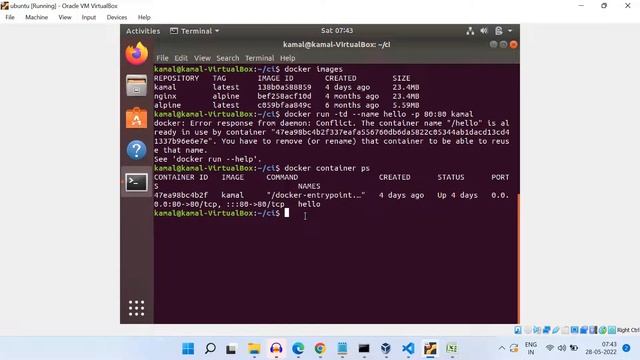
Task: Open File Explorer on the taskbar
Action: click(254, 349)
